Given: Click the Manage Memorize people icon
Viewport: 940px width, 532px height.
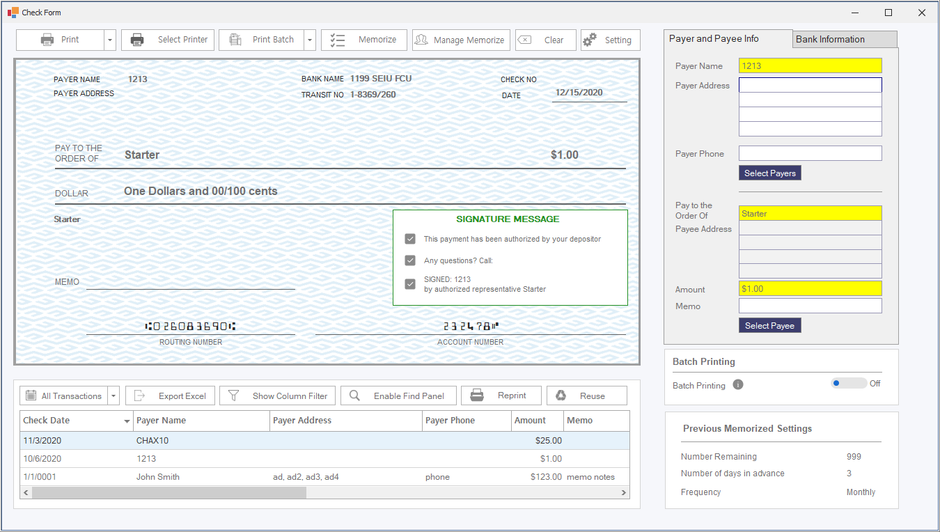Looking at the screenshot, I should (421, 40).
